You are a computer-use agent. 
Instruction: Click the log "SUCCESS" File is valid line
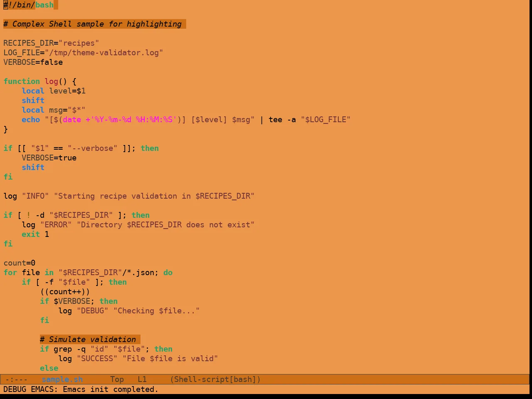tap(138, 359)
